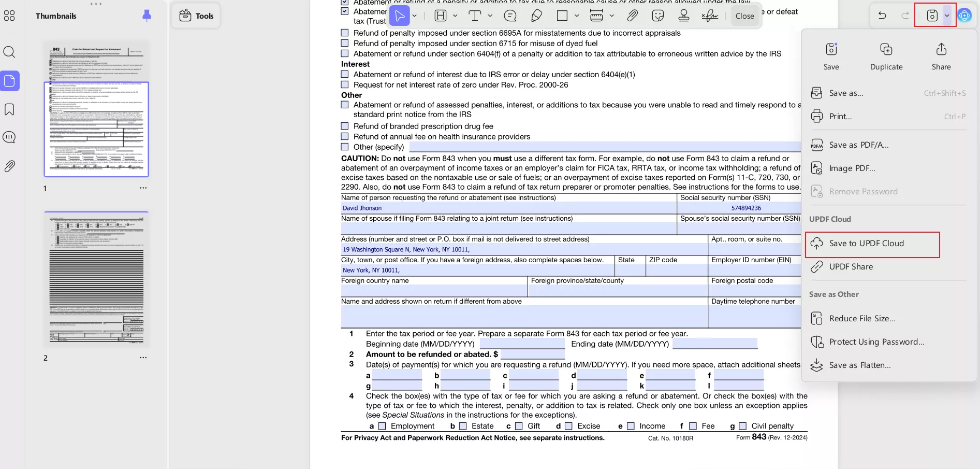Open the measure tool dropdown
This screenshot has height=469, width=980.
[x=611, y=16]
